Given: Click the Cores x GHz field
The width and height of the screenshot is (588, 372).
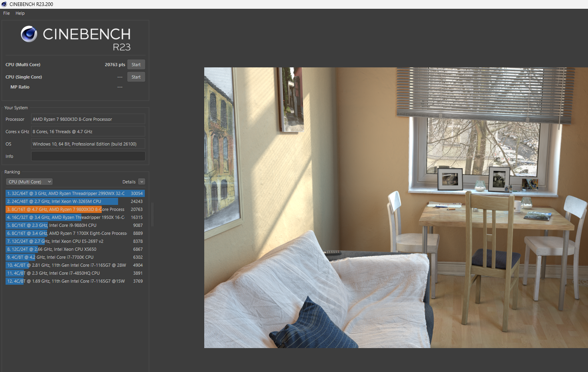Looking at the screenshot, I should coord(88,132).
